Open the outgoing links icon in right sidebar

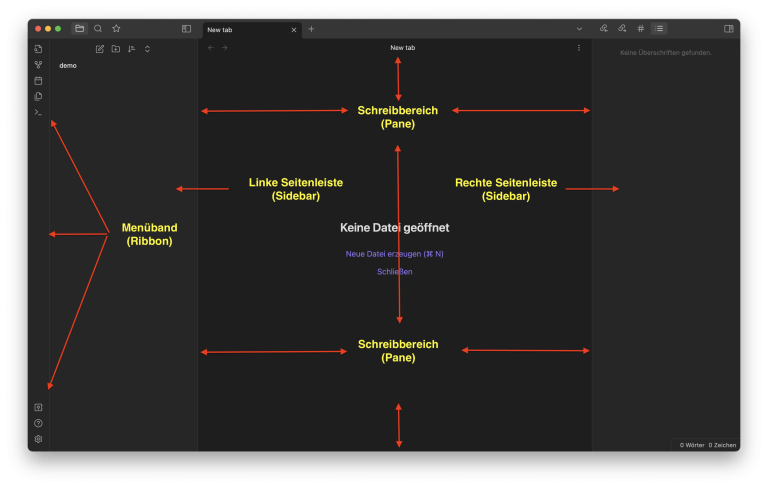tap(622, 28)
